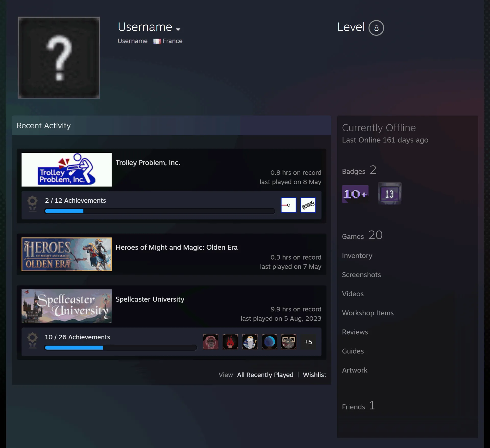The width and height of the screenshot is (490, 448).
Task: Open Heroes of Might and Magic: Olden Era title
Action: 176,247
